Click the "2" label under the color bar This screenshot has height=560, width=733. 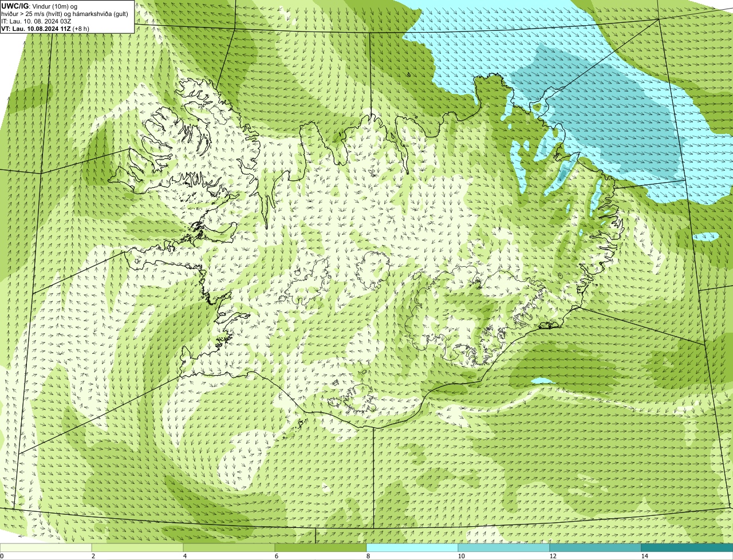tap(93, 556)
